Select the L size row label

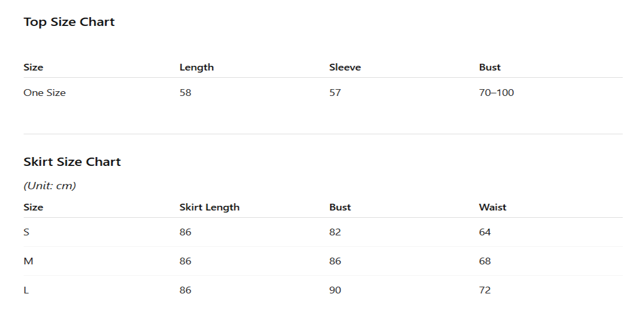click(26, 290)
